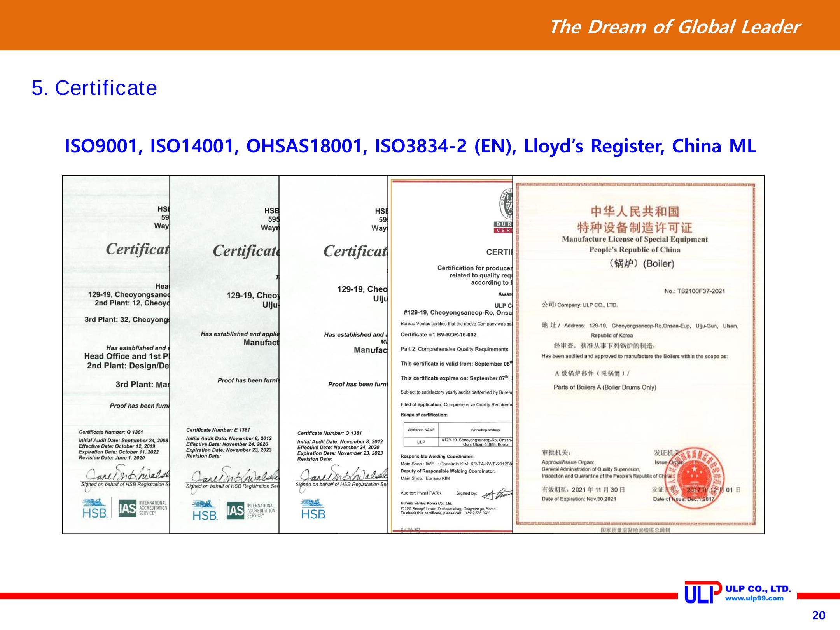The height and width of the screenshot is (630, 840).
Task: Select 'Certificate Number: E 1361' text
Action: 218,430
